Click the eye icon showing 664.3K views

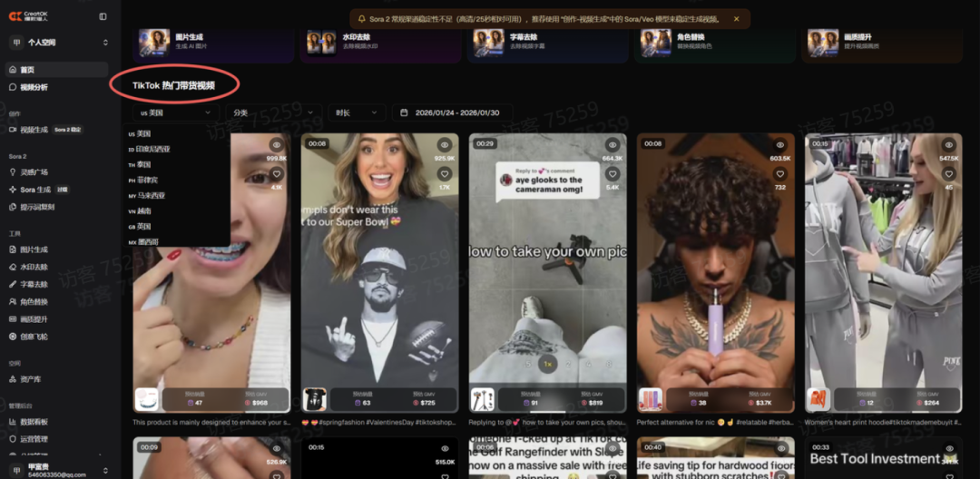click(x=612, y=145)
